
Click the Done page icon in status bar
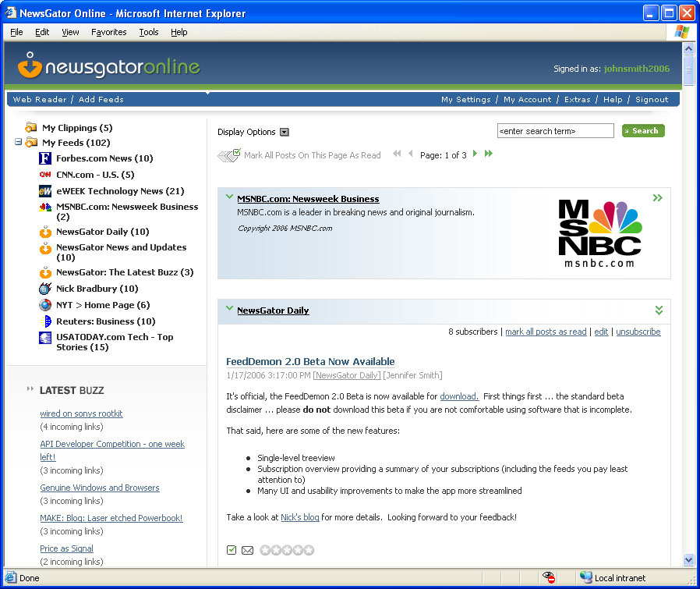point(11,577)
